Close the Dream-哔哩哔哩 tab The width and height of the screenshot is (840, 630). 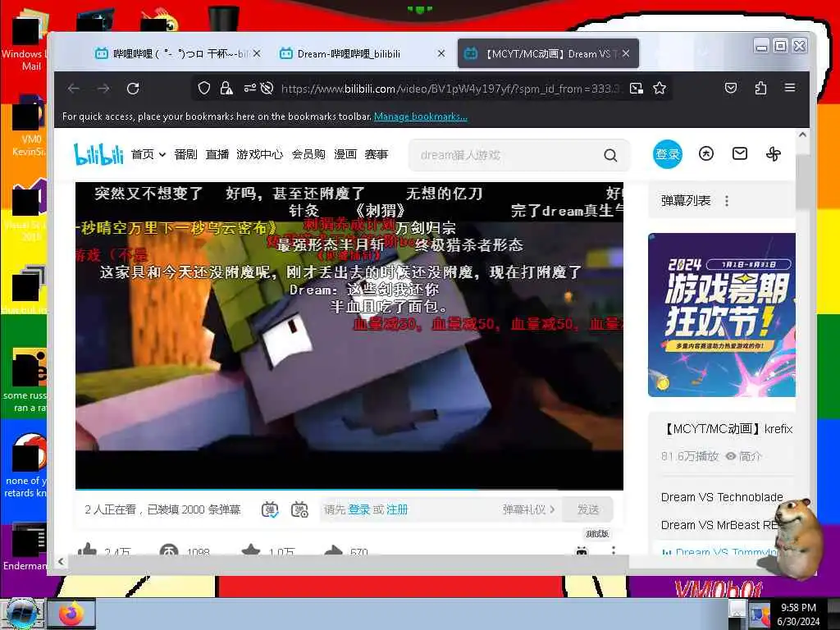441,53
